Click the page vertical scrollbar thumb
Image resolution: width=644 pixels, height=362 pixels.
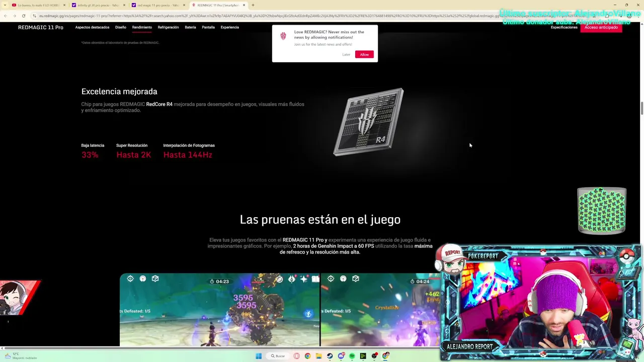tap(641, 108)
